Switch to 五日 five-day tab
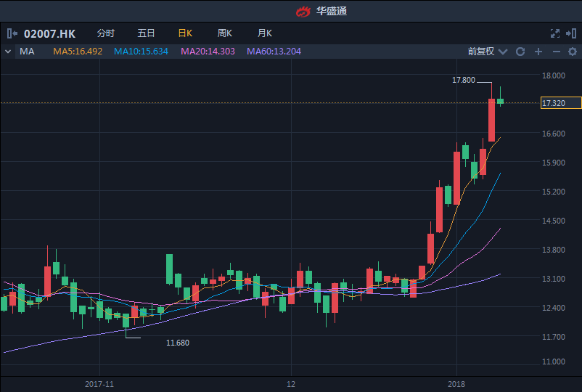The height and width of the screenshot is (392, 582). coord(146,33)
